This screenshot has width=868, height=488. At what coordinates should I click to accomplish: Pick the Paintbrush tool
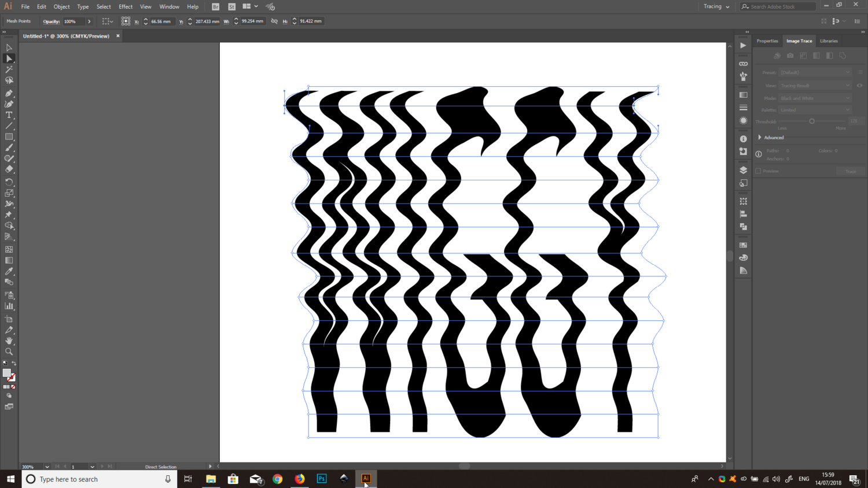pos(9,148)
